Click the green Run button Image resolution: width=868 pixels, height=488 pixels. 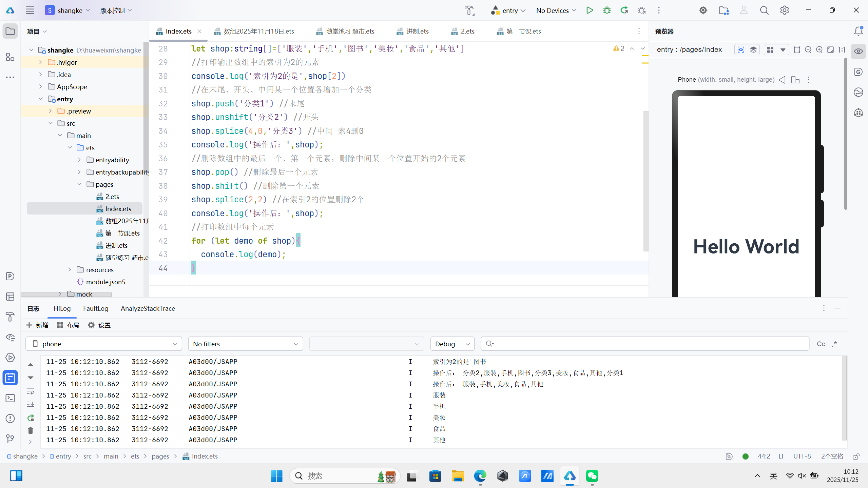point(590,11)
